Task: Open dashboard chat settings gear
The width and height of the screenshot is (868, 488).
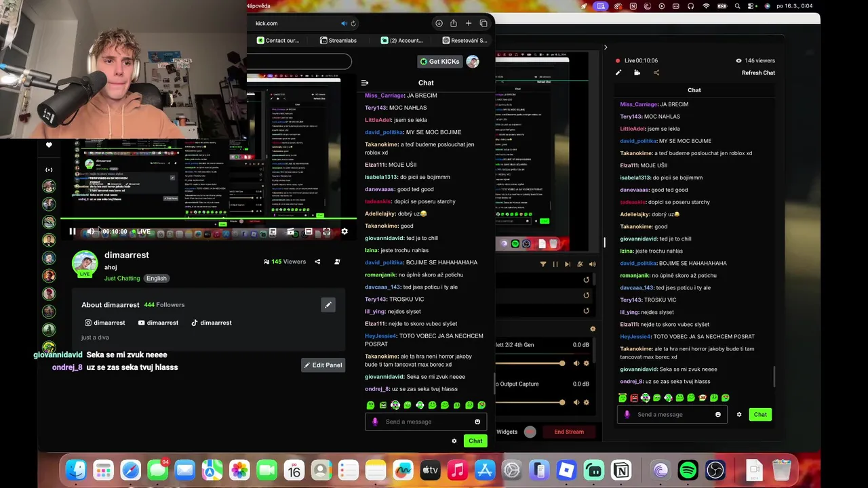Action: [739, 415]
